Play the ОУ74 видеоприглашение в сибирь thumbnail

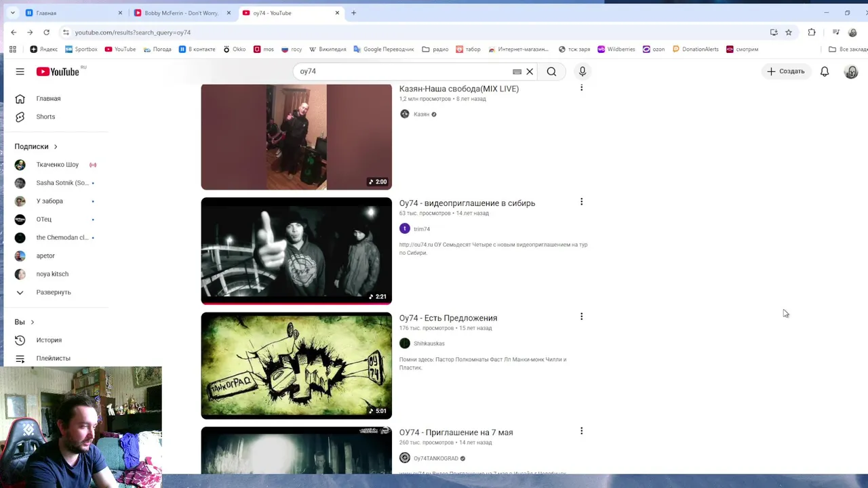point(296,251)
